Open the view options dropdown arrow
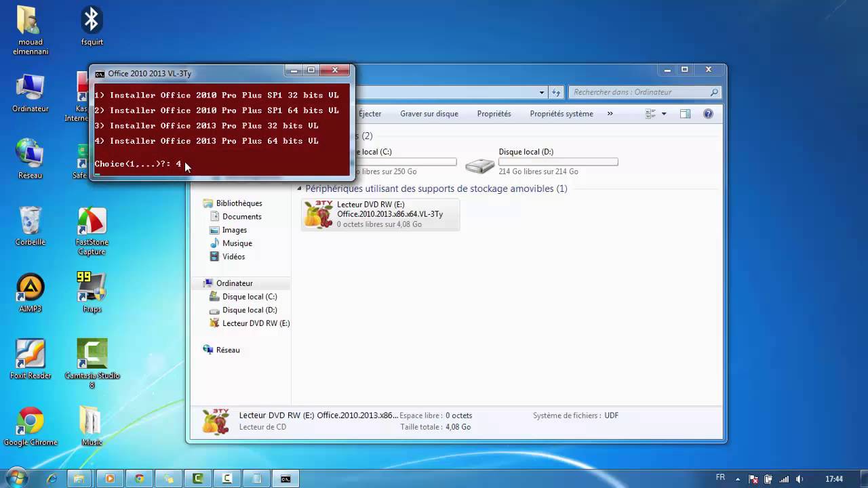The image size is (868, 488). coord(664,114)
